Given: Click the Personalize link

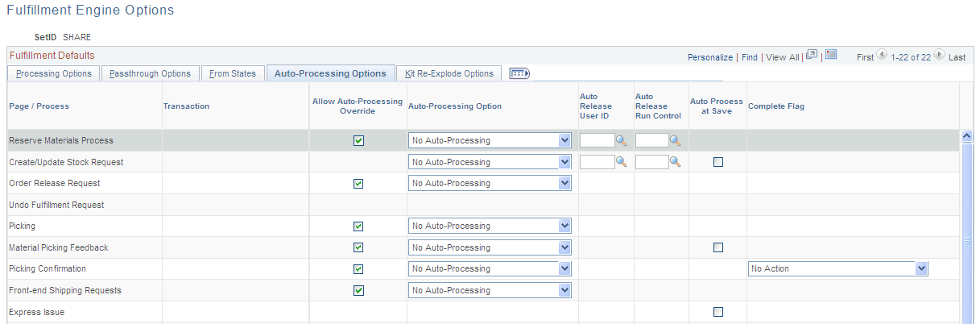Looking at the screenshot, I should click(710, 58).
